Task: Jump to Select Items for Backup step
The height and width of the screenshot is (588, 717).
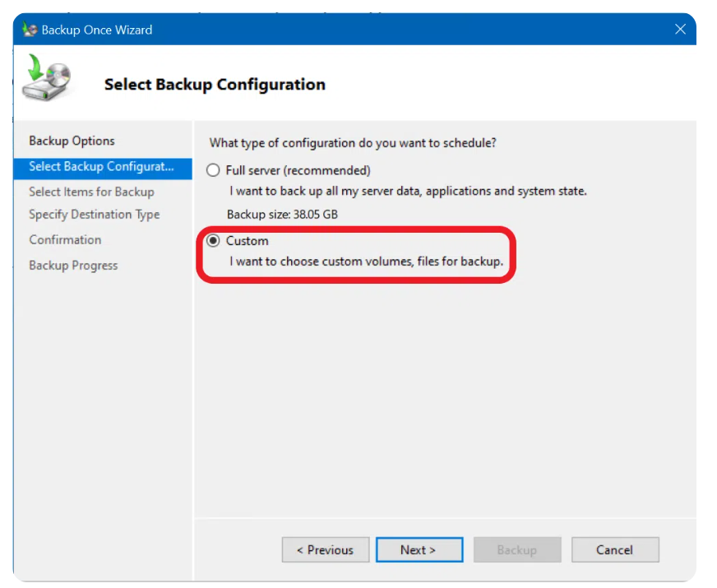Action: (91, 192)
